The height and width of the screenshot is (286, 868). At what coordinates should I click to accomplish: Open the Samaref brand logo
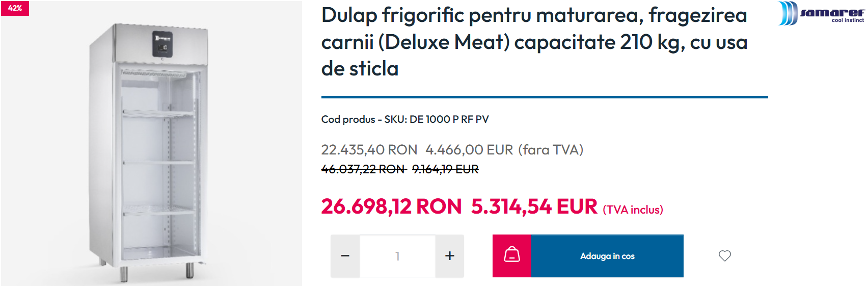821,13
